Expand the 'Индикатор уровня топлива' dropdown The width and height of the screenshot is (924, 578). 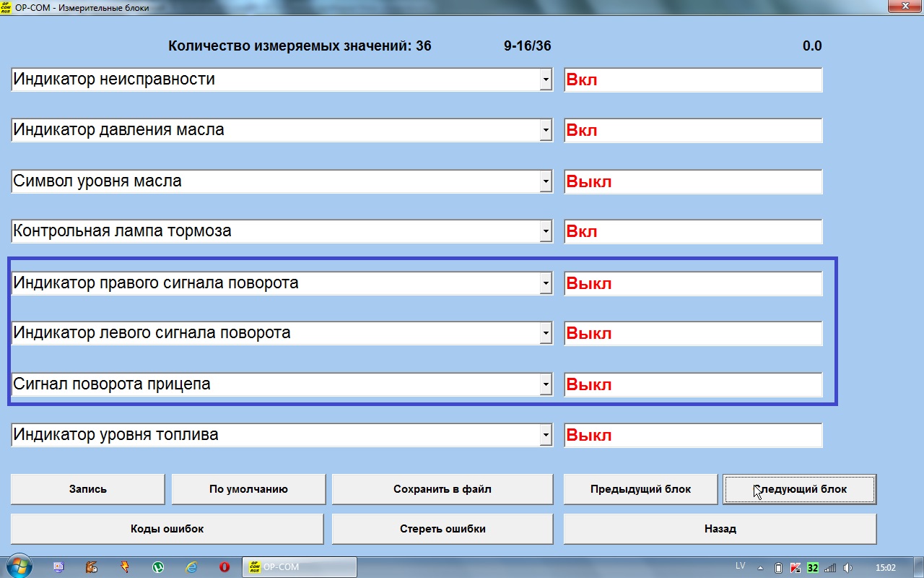(546, 436)
